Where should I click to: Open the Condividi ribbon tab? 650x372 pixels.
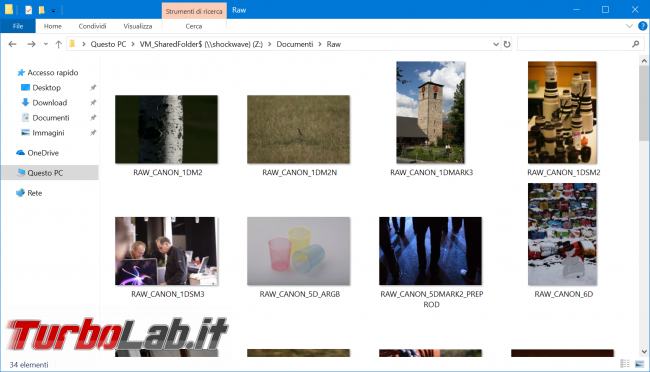[92, 26]
